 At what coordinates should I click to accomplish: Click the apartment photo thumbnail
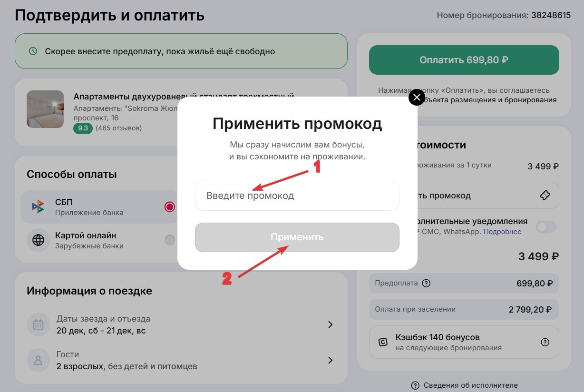click(x=45, y=109)
